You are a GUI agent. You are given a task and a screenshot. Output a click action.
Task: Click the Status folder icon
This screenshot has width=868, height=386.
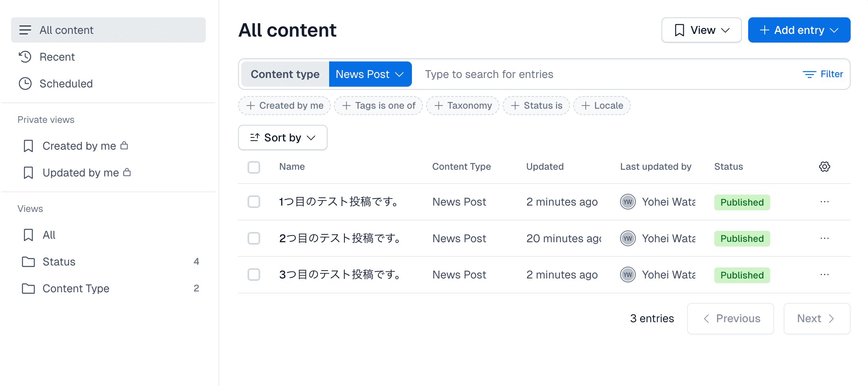(x=28, y=262)
